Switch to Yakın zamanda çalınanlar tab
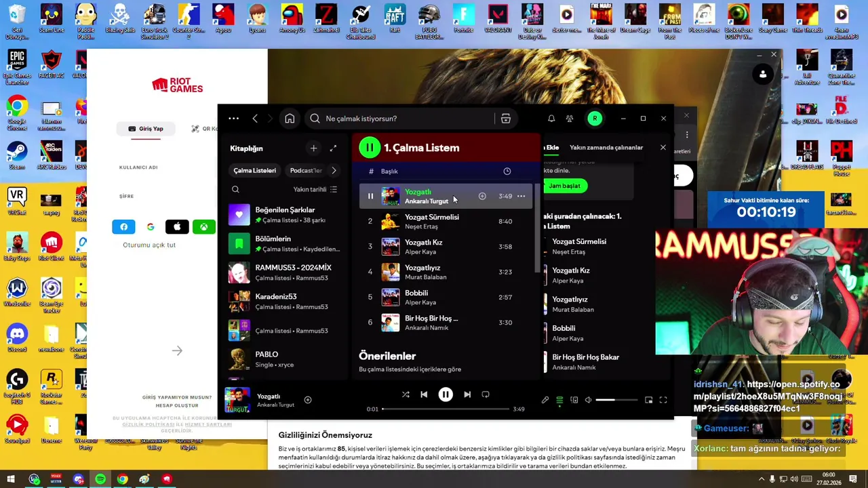Screen dimensions: 868x488 (606, 148)
